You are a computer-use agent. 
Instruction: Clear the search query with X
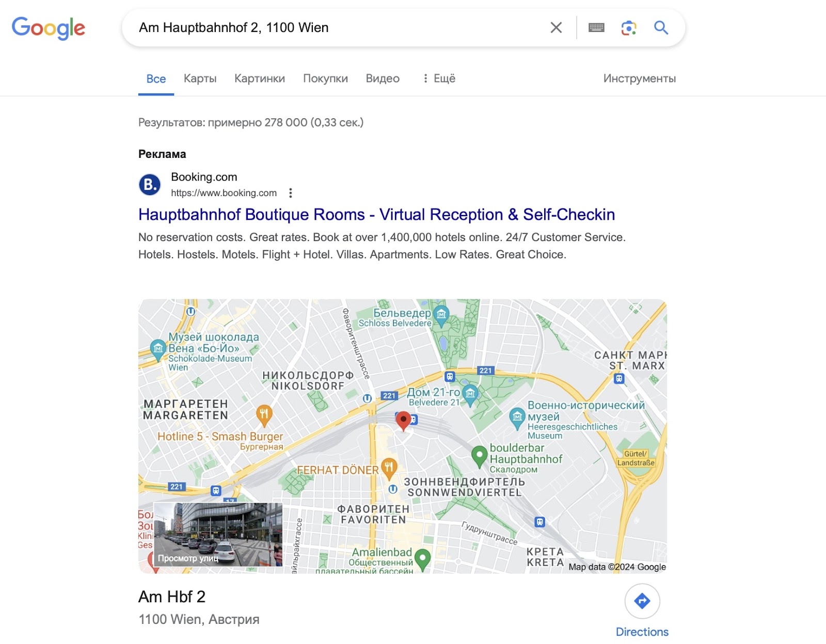click(x=556, y=28)
